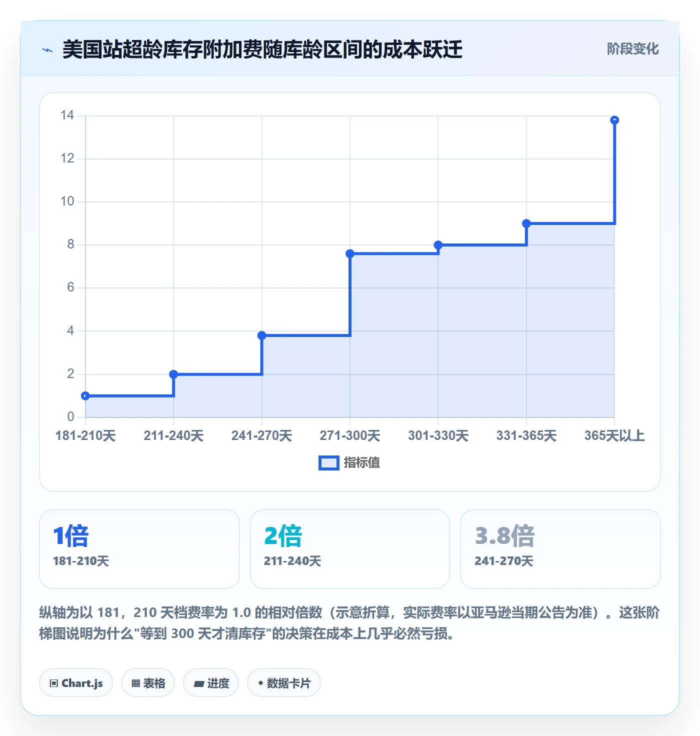The height and width of the screenshot is (736, 700).
Task: Click the 阶段变化 label in the header
Action: point(632,49)
